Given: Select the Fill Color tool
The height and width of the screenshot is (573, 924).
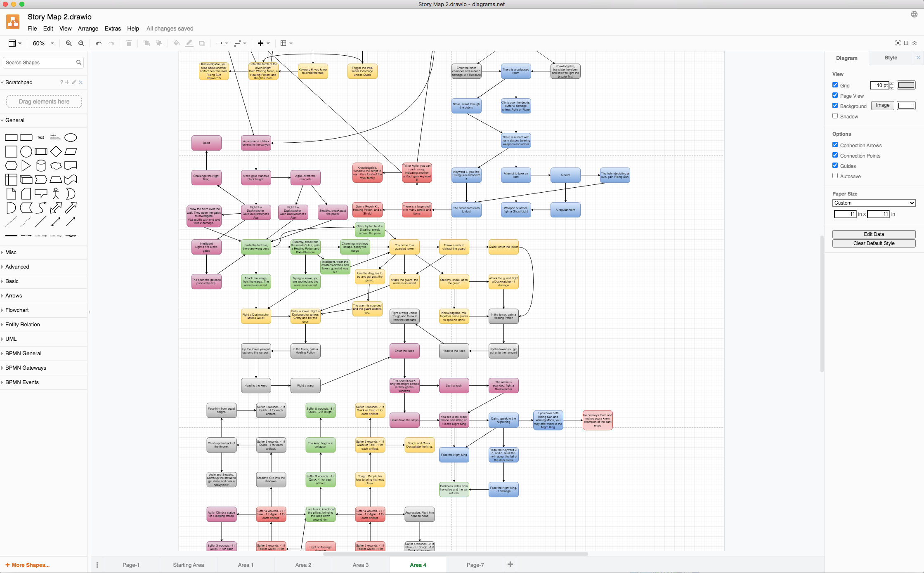Looking at the screenshot, I should (x=176, y=43).
